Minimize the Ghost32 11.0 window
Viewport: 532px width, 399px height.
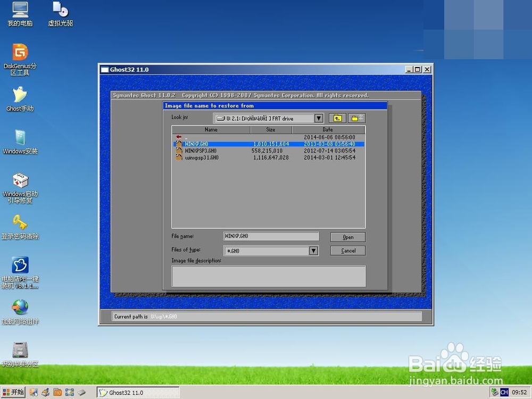(409, 70)
